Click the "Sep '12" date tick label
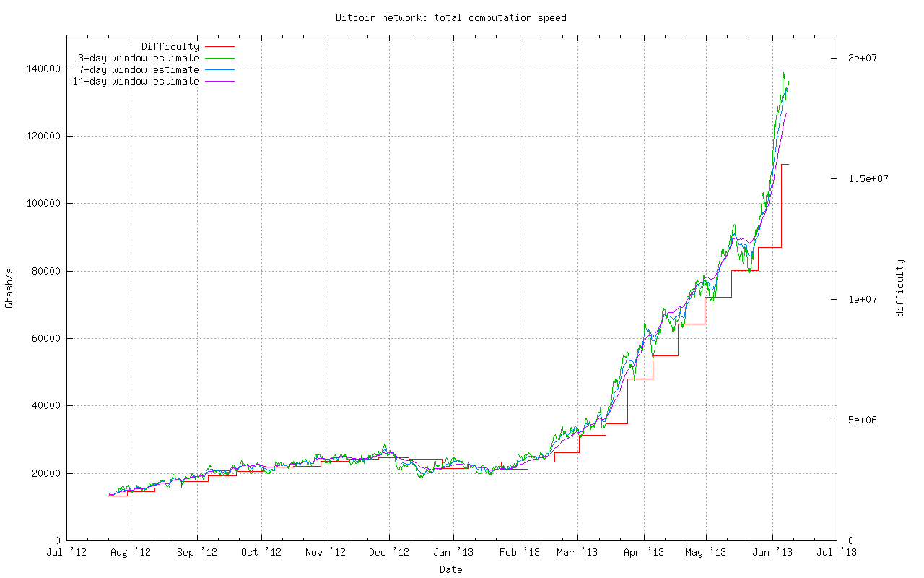The height and width of the screenshot is (578, 924). 196,553
